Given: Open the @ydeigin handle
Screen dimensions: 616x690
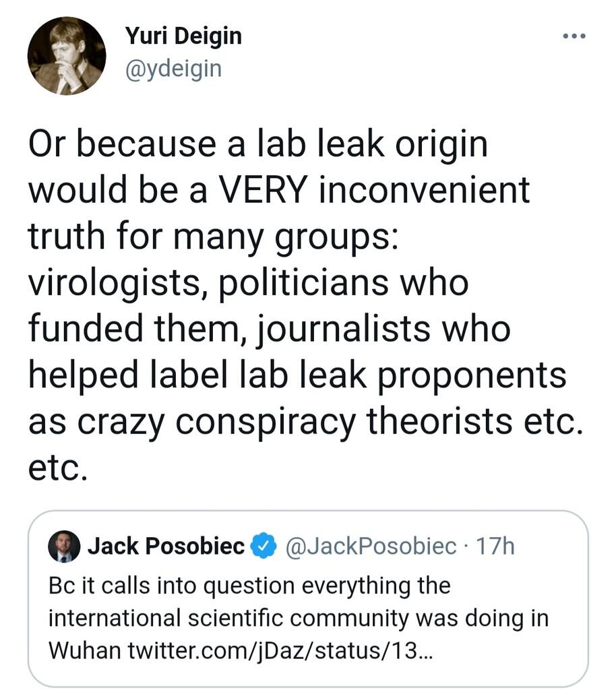Looking at the screenshot, I should [173, 69].
